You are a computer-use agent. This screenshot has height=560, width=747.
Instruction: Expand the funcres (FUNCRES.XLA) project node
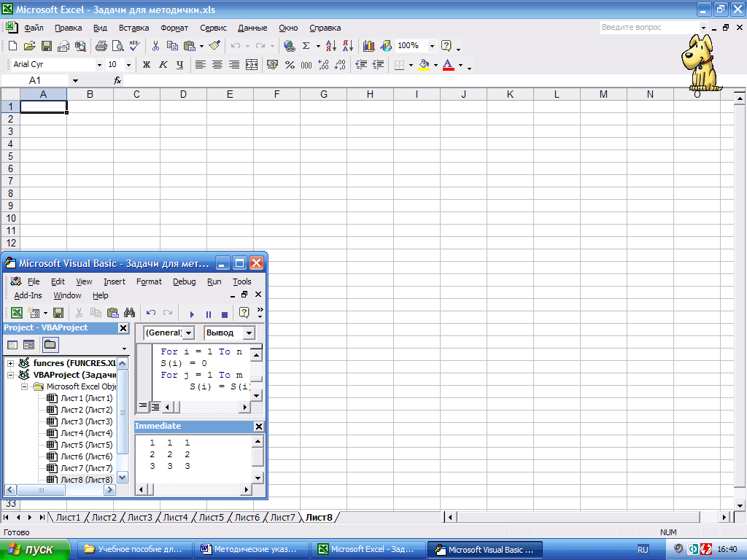pos(10,363)
